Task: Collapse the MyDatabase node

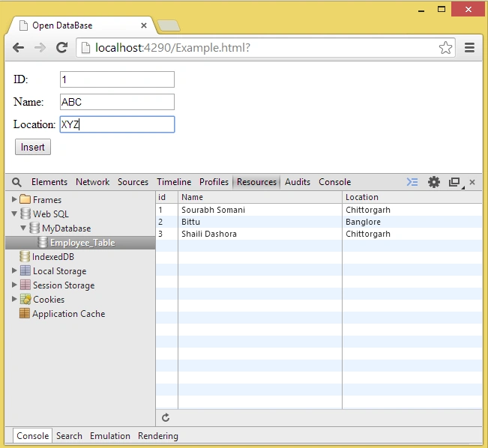Action: (x=23, y=228)
